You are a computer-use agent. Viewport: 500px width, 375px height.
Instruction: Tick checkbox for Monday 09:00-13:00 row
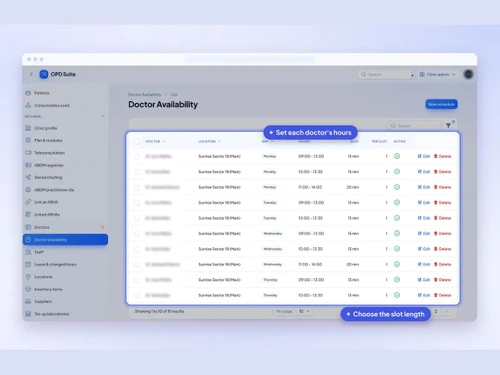137,156
